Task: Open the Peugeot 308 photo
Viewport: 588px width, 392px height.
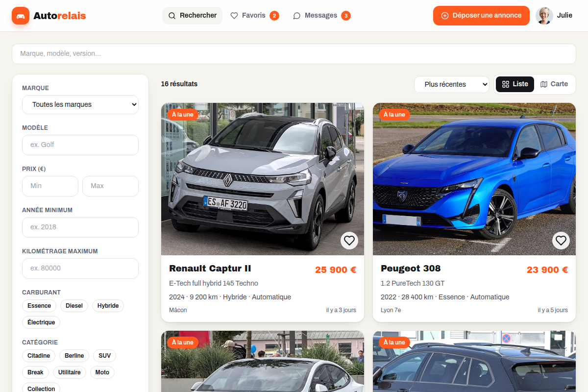Action: tap(474, 179)
